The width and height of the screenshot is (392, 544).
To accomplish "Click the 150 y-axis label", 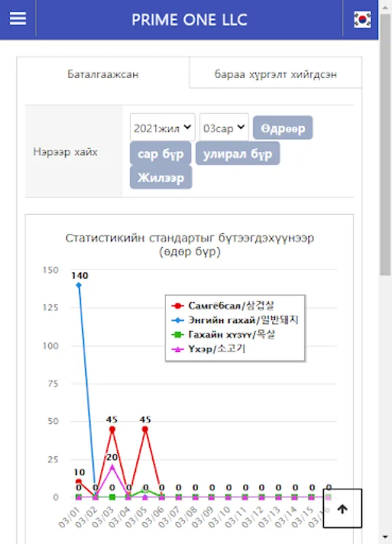I will (51, 270).
